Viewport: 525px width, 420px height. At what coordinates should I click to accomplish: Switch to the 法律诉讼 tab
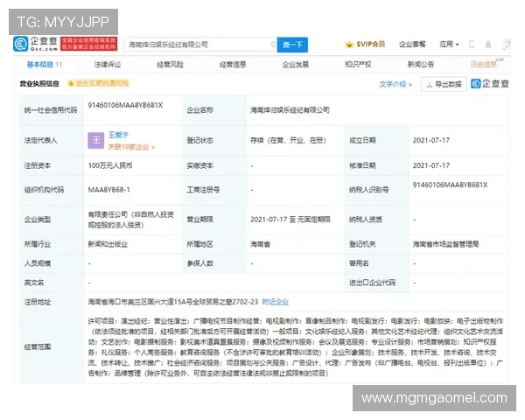(x=108, y=64)
